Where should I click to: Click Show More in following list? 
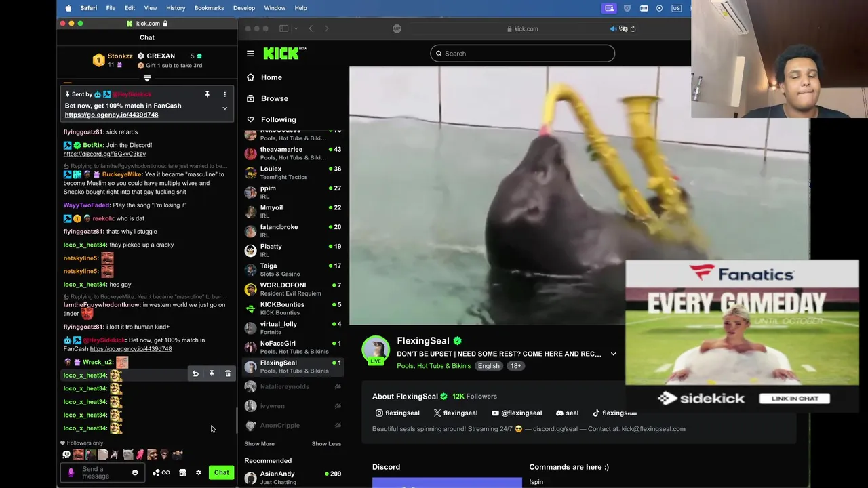[x=259, y=444]
